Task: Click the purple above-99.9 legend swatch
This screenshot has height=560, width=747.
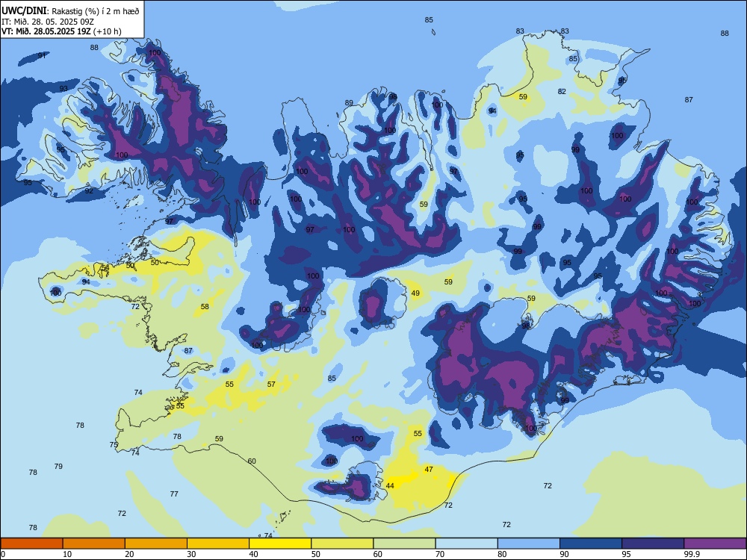Action: 715,544
